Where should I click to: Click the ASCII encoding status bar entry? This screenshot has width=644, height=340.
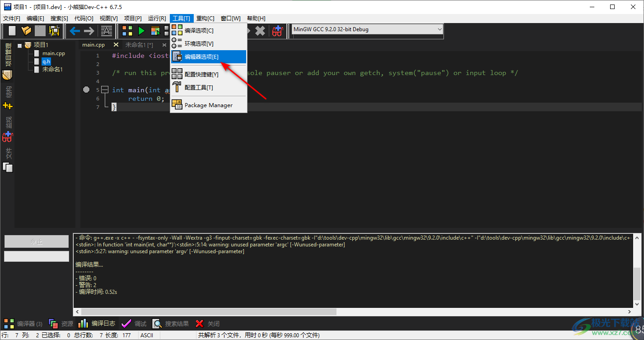point(147,335)
